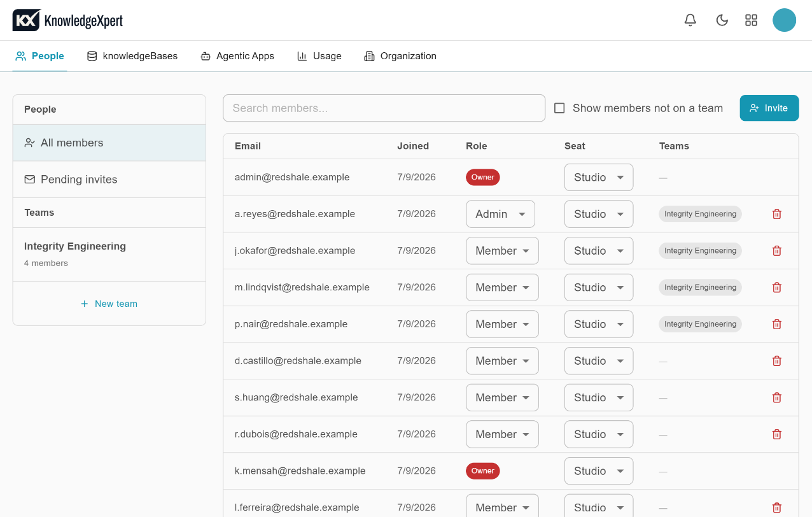Open the notifications bell
The image size is (812, 517).
tap(690, 20)
